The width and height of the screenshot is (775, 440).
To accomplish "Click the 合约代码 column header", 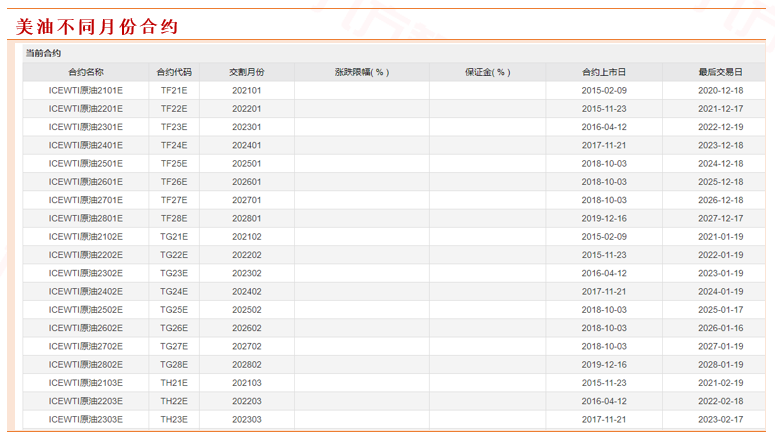I will (174, 72).
